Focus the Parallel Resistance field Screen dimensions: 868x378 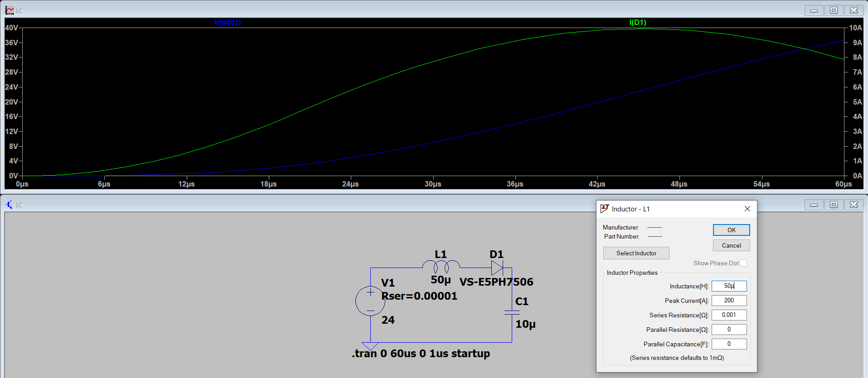729,330
